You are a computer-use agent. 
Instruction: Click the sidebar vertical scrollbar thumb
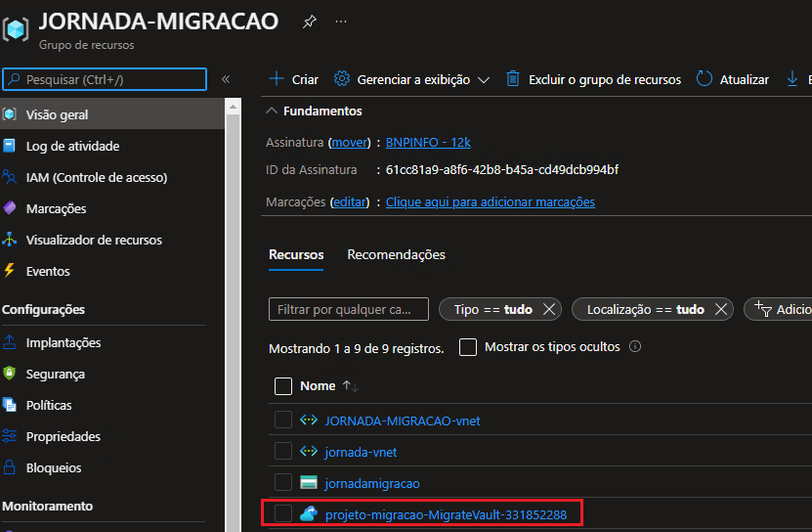click(x=233, y=322)
